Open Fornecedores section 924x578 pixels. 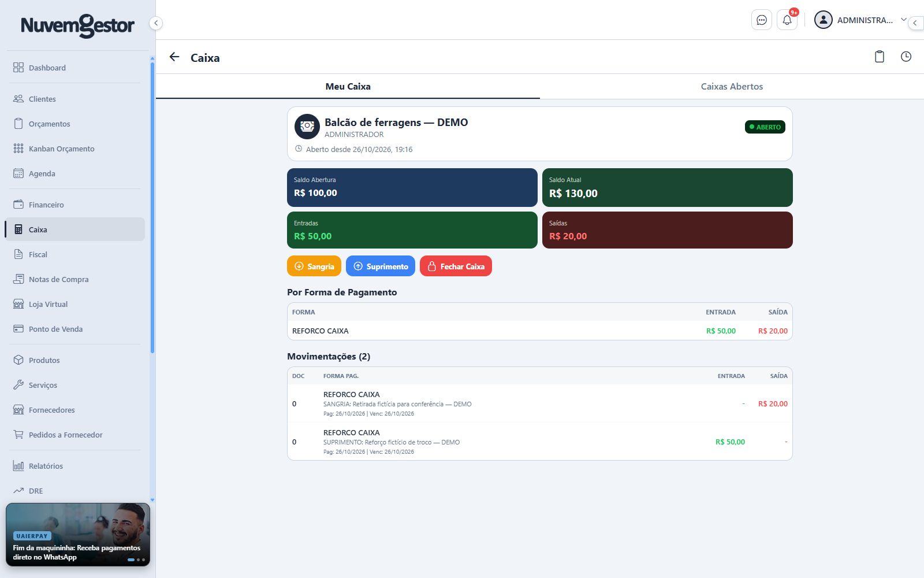point(75,410)
